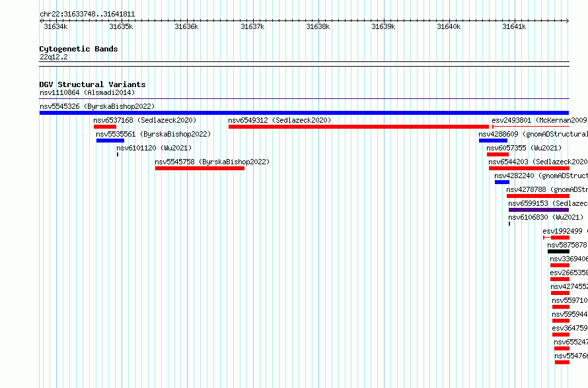This screenshot has width=588, height=388.
Task: Click the DGV Structural Variants track heading
Action: [92, 84]
